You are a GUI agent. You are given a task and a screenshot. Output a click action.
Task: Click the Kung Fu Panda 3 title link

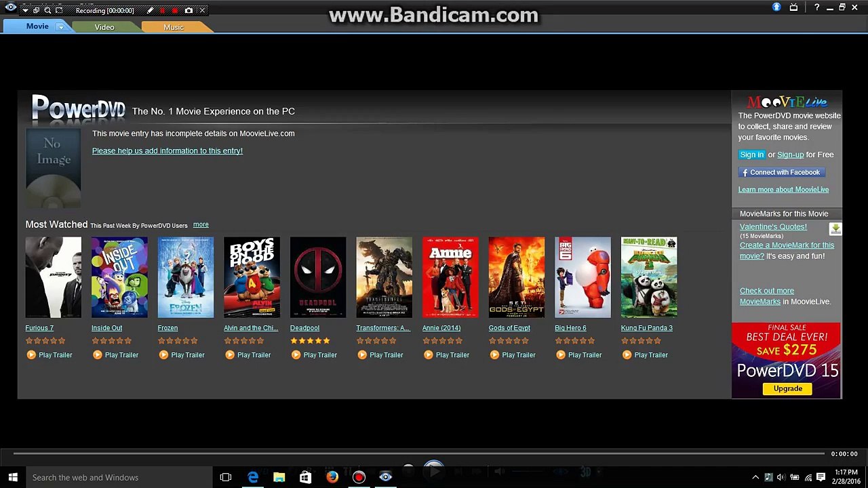(x=647, y=328)
